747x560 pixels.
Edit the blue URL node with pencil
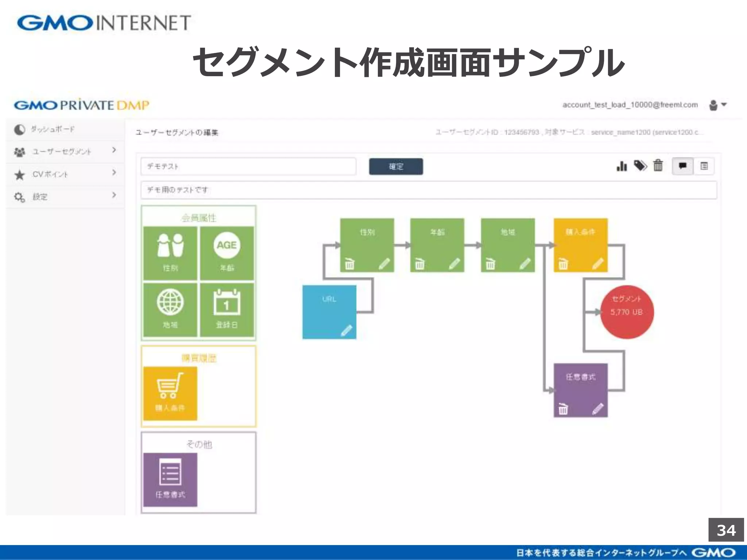pos(346,330)
